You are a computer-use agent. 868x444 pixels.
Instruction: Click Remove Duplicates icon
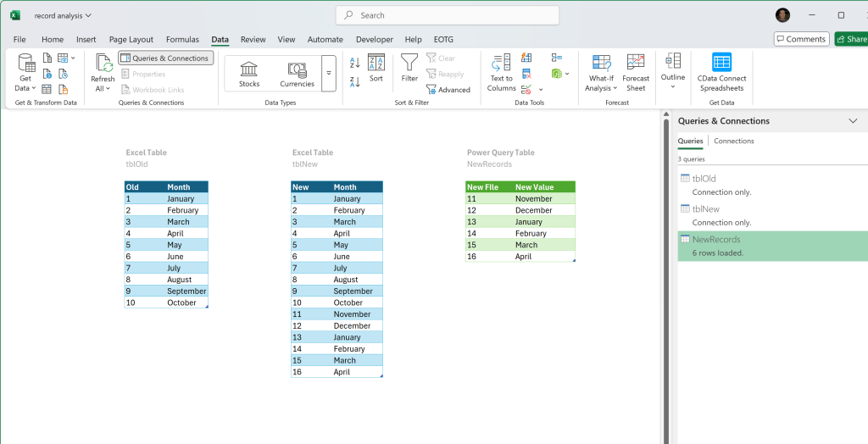click(x=526, y=74)
